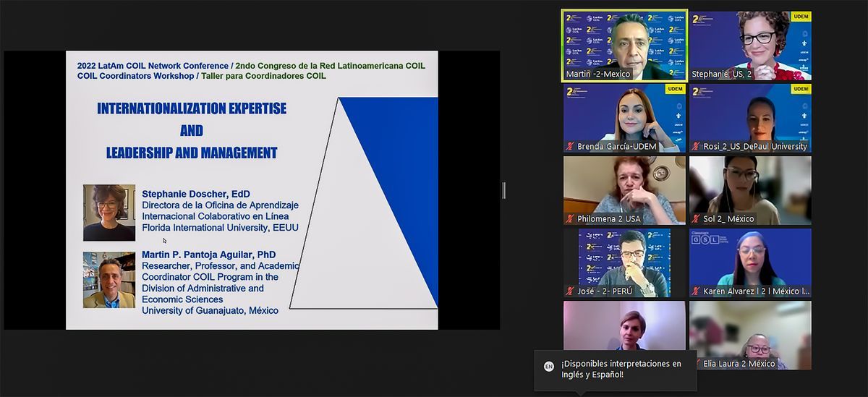This screenshot has width=868, height=397.
Task: Click Brenda García-UDEM's muted microphone icon
Action: (570, 146)
